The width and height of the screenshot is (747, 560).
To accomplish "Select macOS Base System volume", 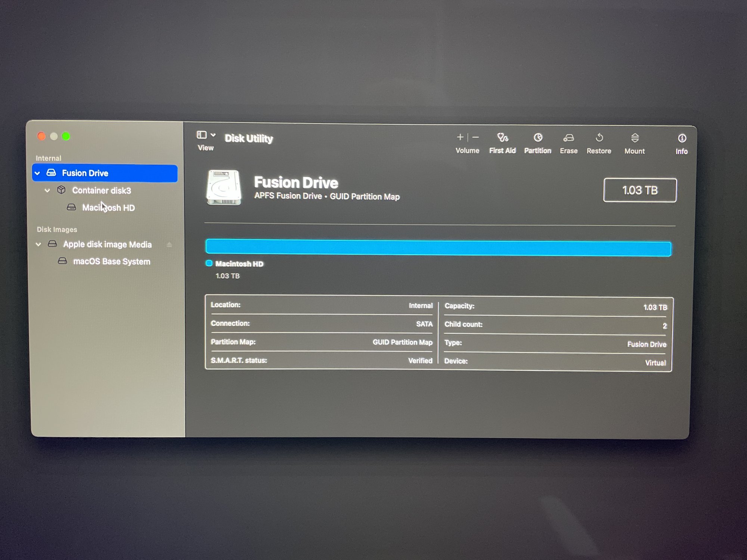I will [111, 261].
